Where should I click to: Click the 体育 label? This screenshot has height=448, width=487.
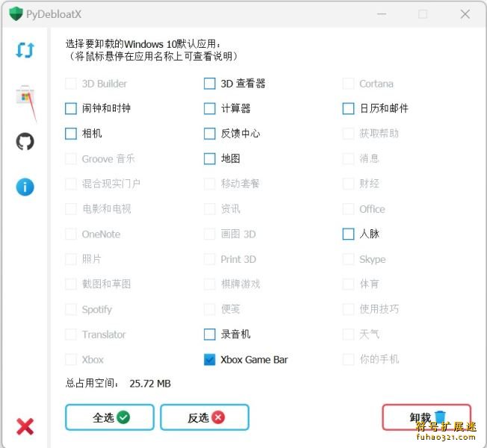pos(369,284)
